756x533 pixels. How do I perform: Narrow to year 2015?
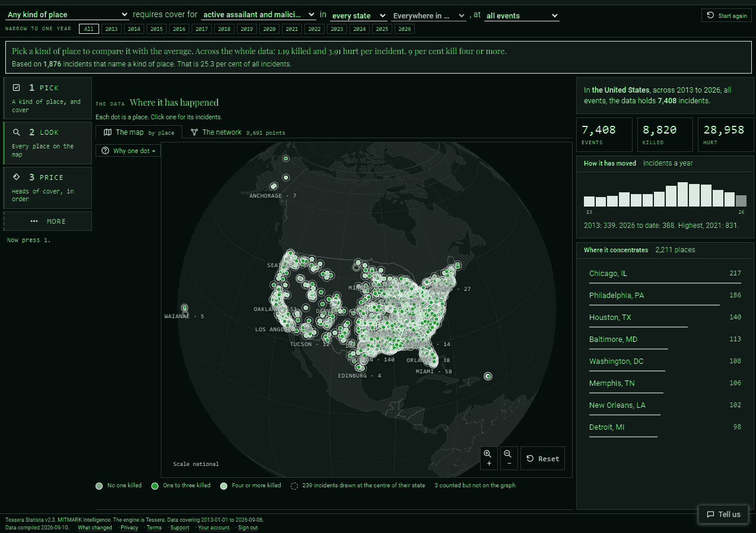coord(156,28)
